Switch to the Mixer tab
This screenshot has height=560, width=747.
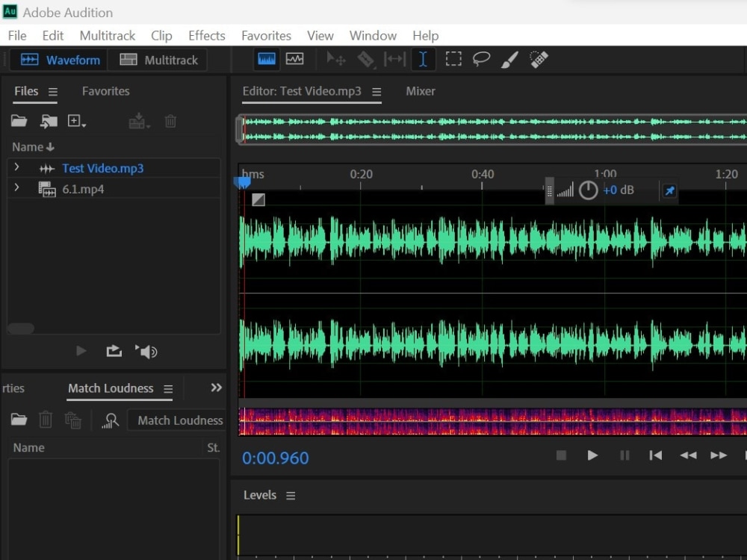[x=420, y=91]
